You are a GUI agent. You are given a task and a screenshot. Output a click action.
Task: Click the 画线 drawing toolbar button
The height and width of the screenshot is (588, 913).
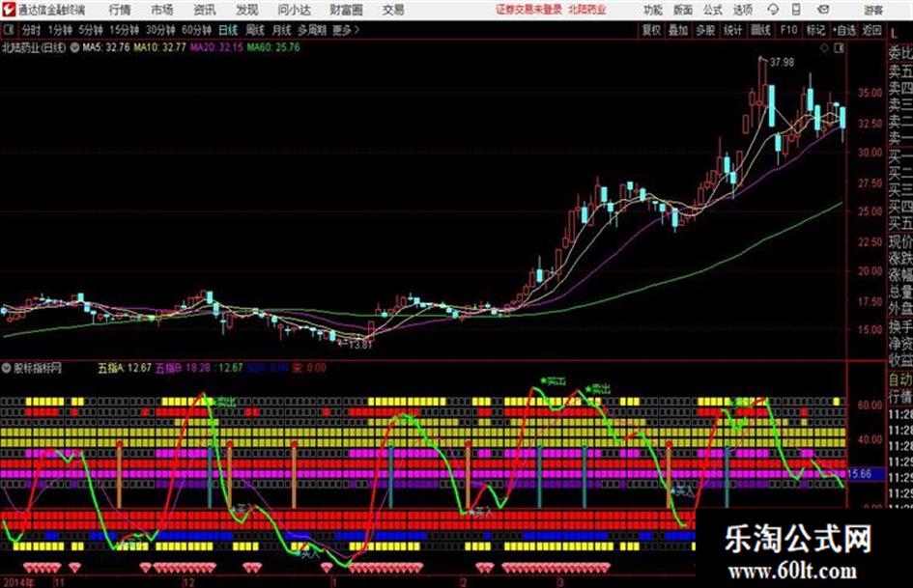760,30
